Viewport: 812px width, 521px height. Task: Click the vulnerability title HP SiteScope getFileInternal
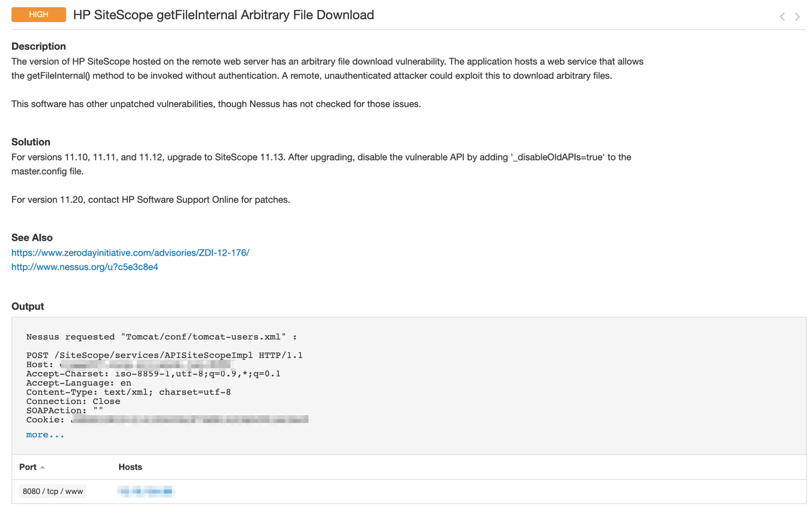[224, 15]
